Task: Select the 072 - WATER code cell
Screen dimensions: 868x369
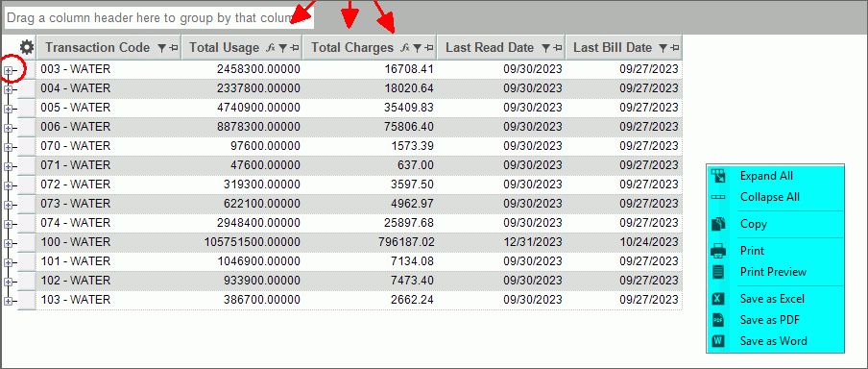Action: tap(109, 184)
